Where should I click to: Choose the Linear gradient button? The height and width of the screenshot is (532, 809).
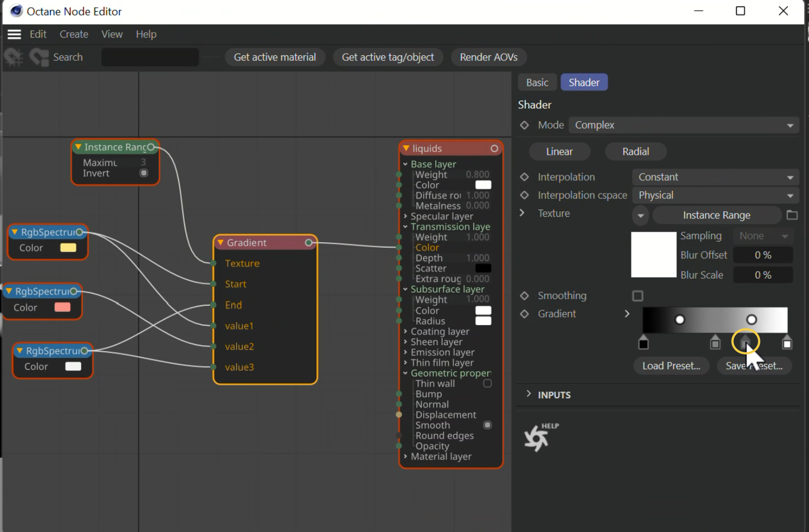(560, 152)
